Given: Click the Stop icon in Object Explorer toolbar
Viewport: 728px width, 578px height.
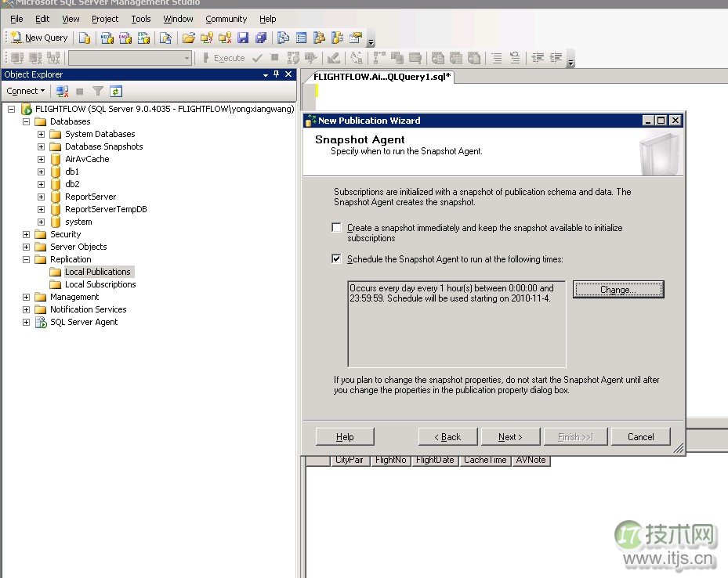Looking at the screenshot, I should pos(79,92).
